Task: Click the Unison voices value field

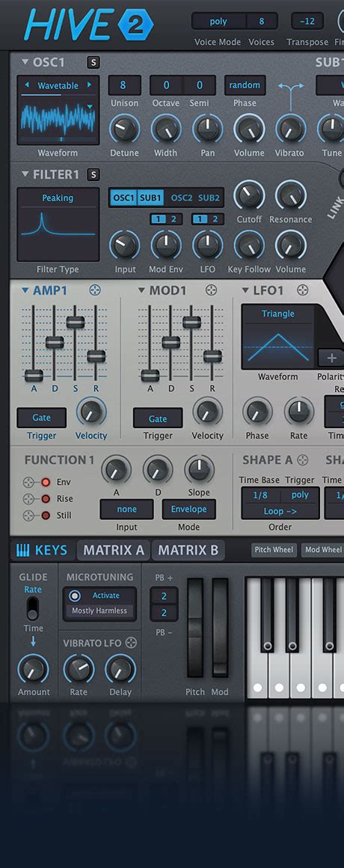Action: pyautogui.click(x=124, y=85)
